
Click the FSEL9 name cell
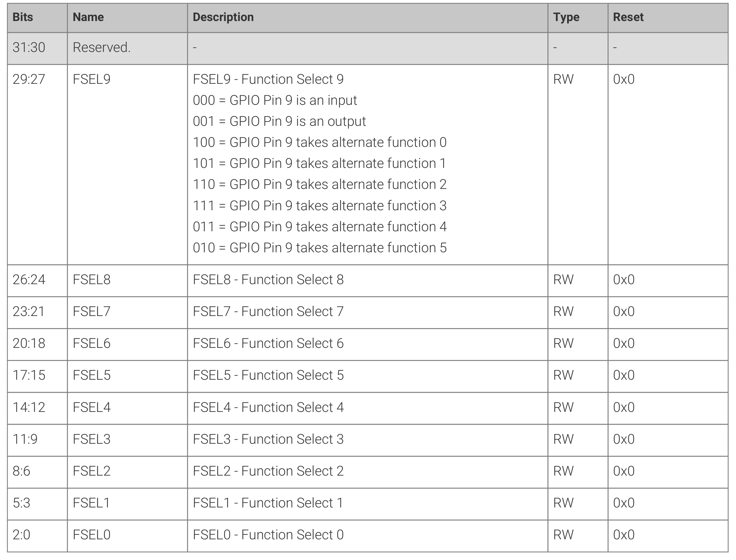click(x=91, y=79)
